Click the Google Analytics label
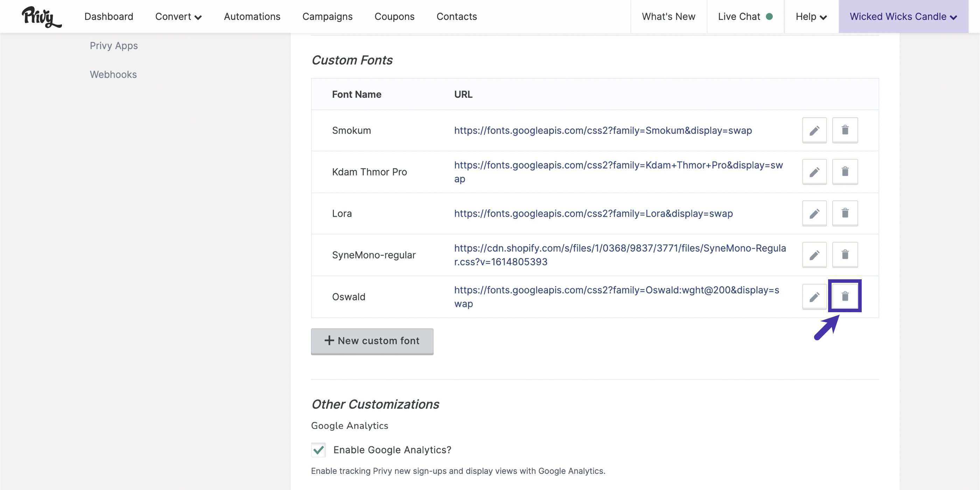 pos(350,426)
